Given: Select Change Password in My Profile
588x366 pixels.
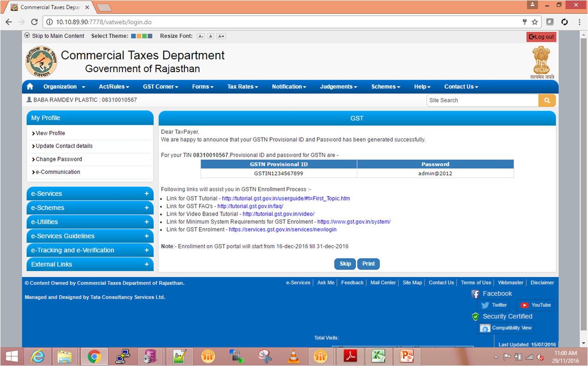Looking at the screenshot, I should 59,159.
